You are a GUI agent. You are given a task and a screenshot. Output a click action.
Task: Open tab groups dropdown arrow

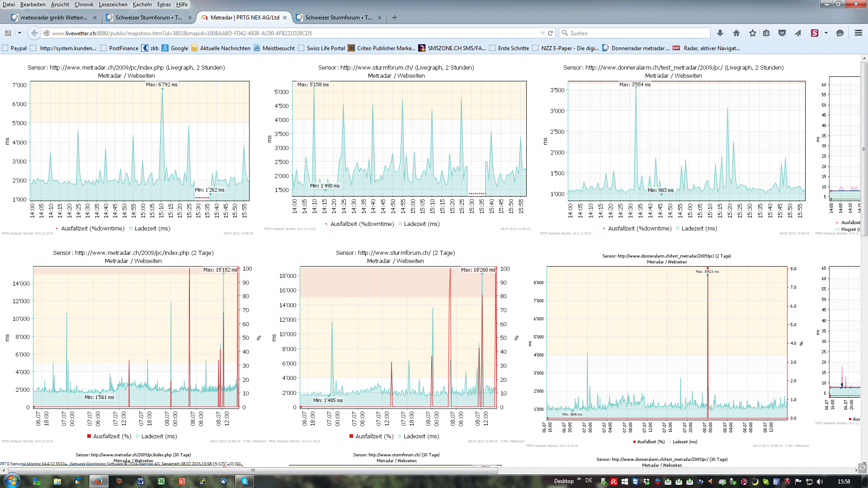tap(19, 33)
